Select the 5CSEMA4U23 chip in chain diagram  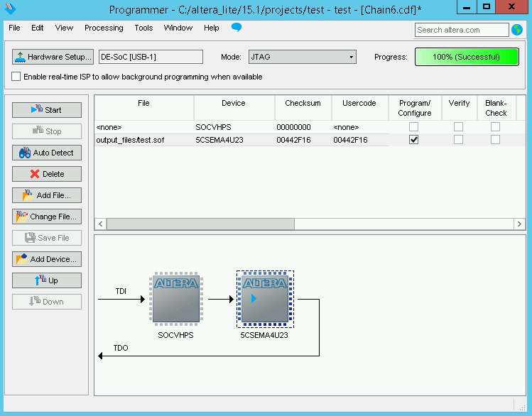[x=265, y=299]
